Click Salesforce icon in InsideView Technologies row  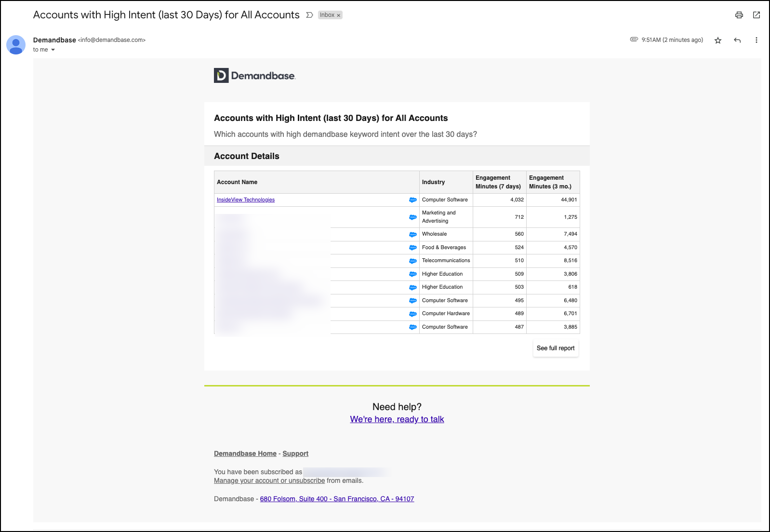(413, 200)
